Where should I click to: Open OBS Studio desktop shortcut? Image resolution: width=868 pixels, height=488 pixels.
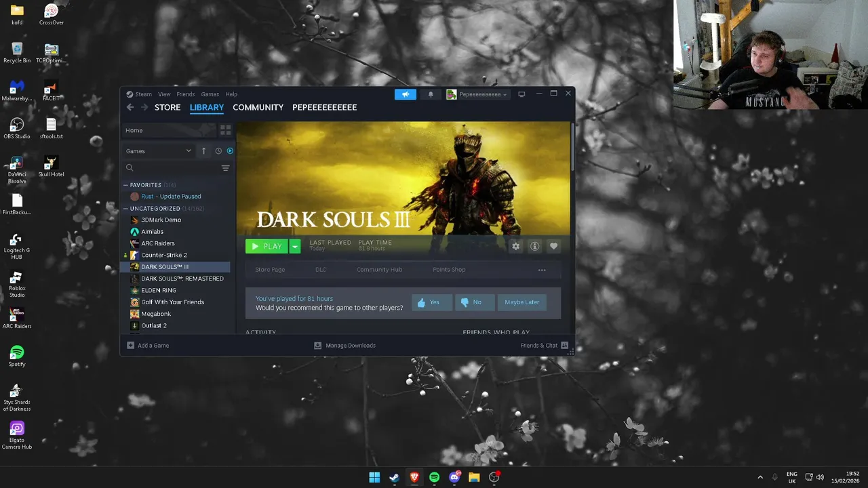[17, 128]
